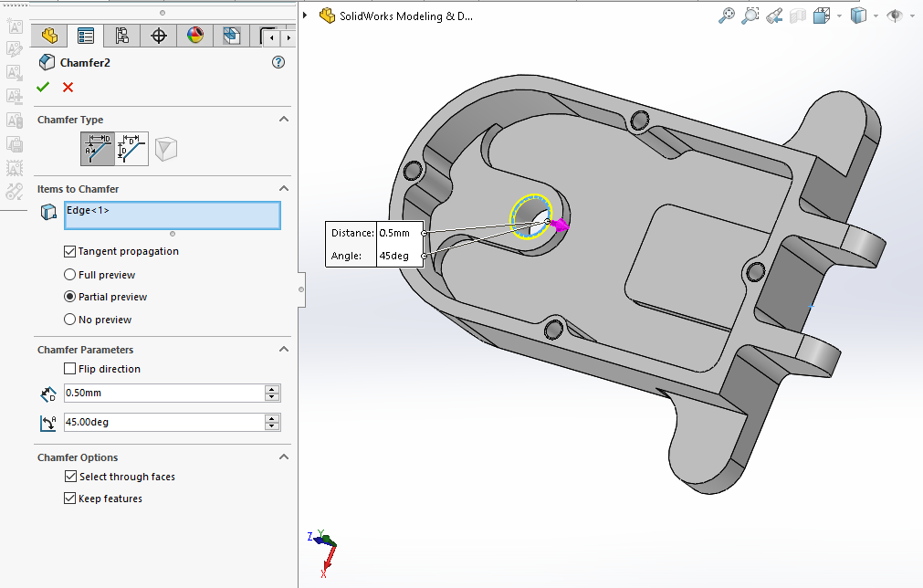Screen dimensions: 923x588
Task: Click the green checkmark to accept Chamfer2
Action: 43,88
